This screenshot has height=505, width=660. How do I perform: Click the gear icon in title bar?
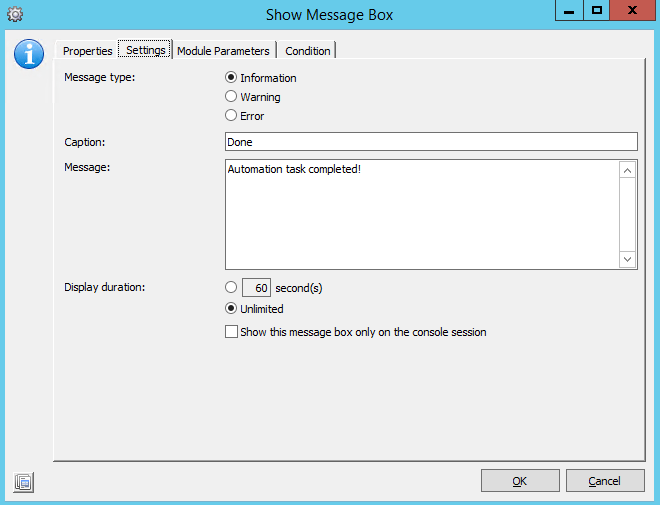pos(15,14)
